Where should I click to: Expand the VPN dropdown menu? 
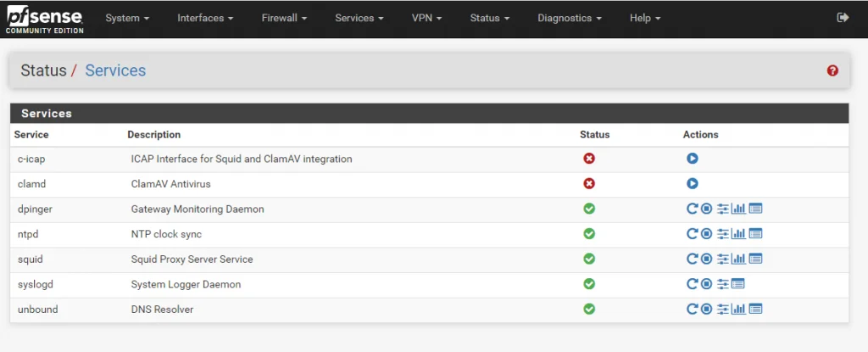click(427, 18)
